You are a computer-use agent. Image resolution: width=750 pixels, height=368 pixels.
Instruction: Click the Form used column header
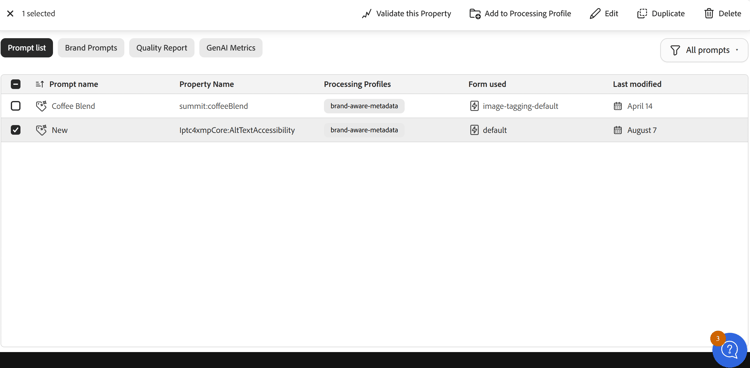click(x=487, y=84)
